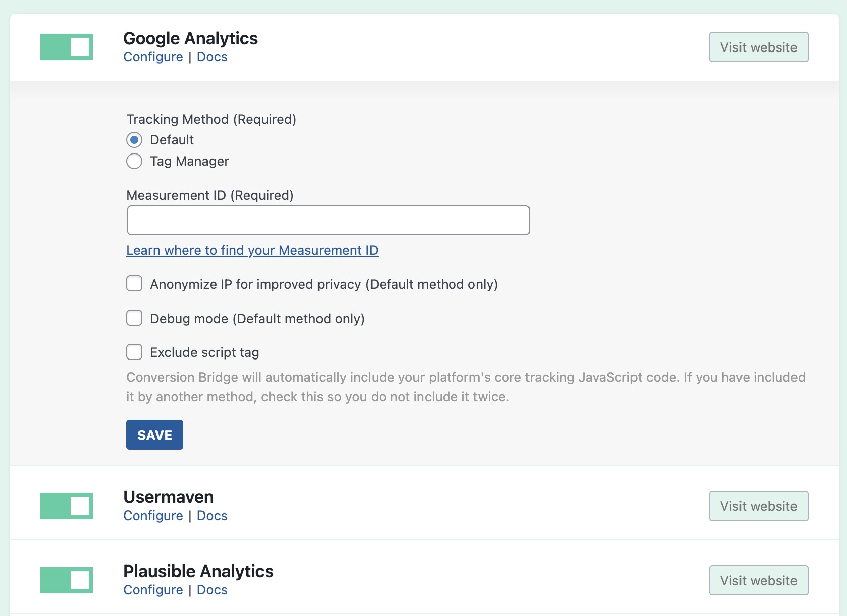Viewport: 847px width, 616px height.
Task: Open Learn where to find Measurement ID link
Action: point(252,250)
